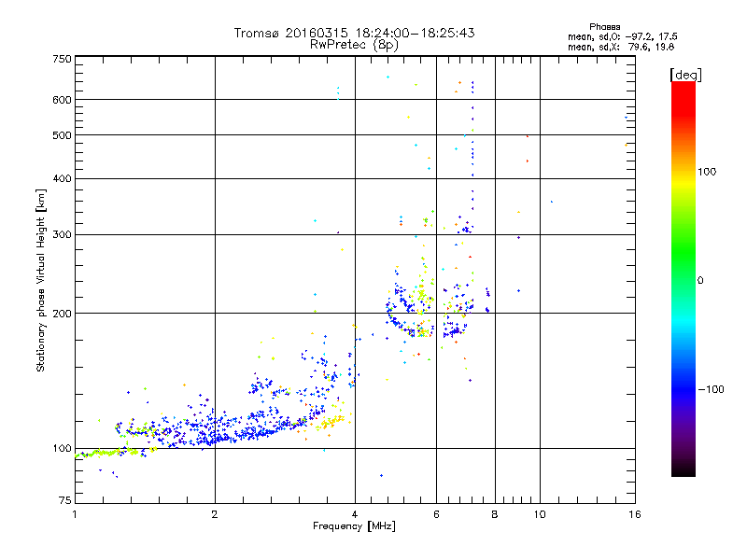Click the colorbar label "0"

[x=700, y=280]
